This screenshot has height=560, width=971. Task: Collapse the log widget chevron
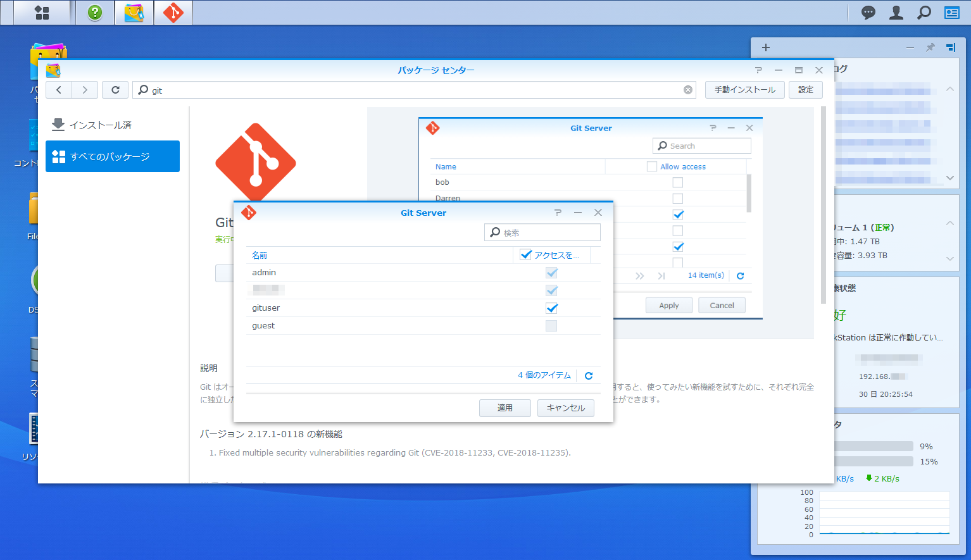[950, 89]
